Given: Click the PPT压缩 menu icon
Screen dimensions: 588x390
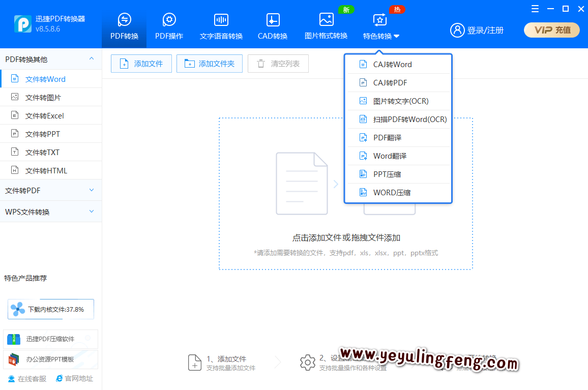Looking at the screenshot, I should pos(363,174).
